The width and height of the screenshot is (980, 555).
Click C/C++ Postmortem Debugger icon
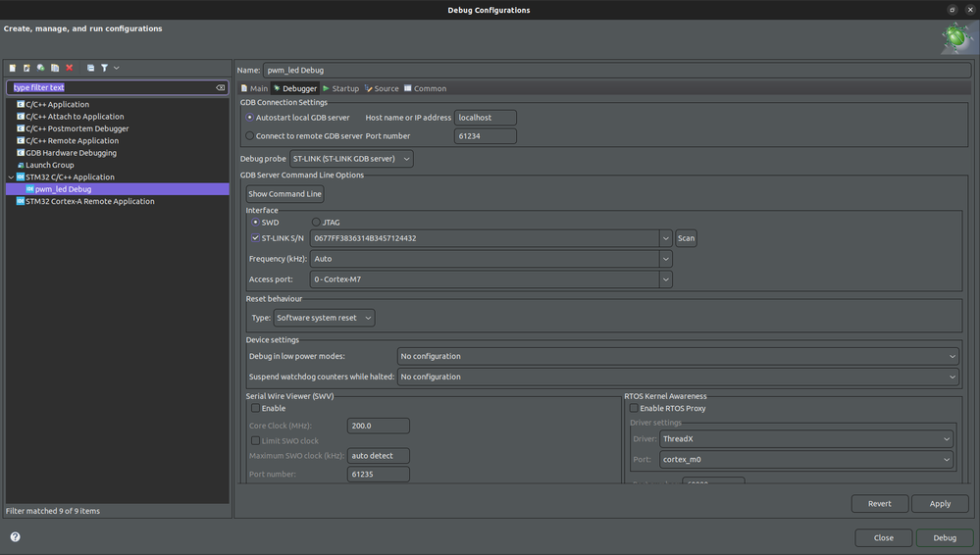[21, 128]
